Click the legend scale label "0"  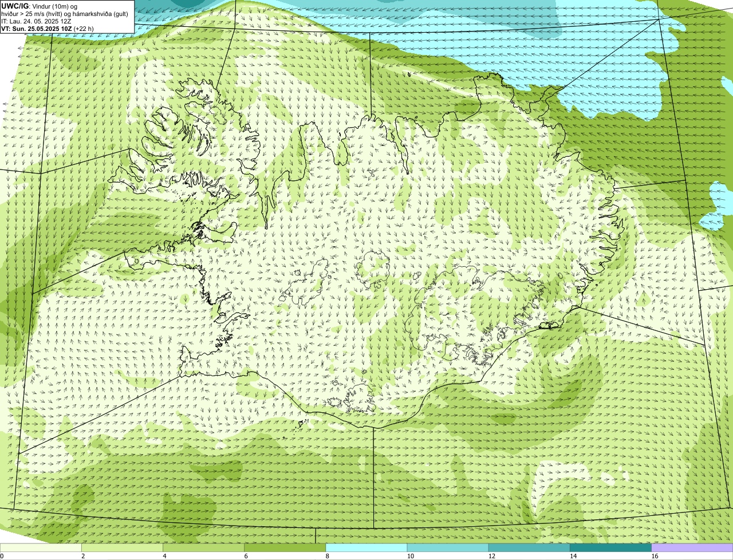point(2,556)
